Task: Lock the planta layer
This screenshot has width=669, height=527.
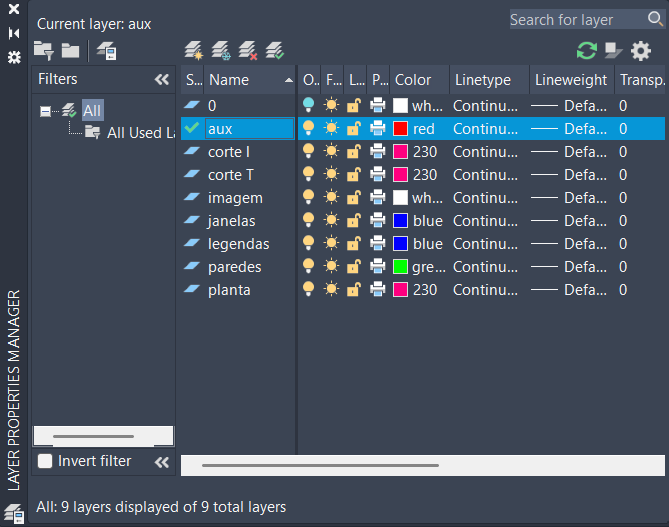Action: (354, 290)
